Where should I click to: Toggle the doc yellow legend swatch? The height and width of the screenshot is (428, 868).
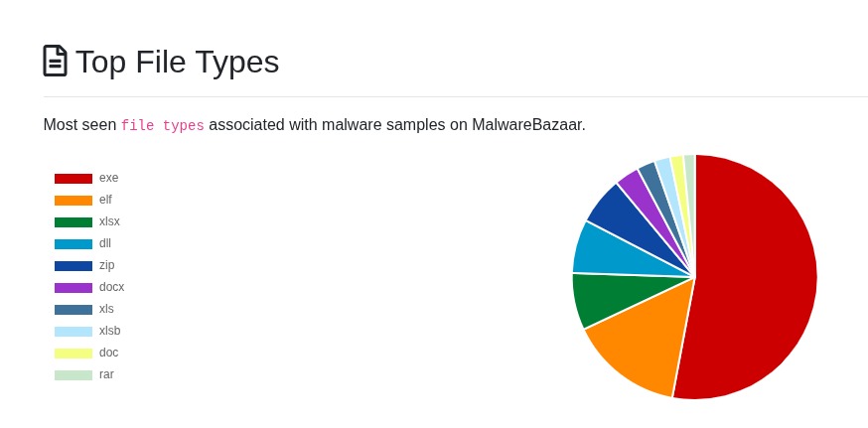[73, 354]
